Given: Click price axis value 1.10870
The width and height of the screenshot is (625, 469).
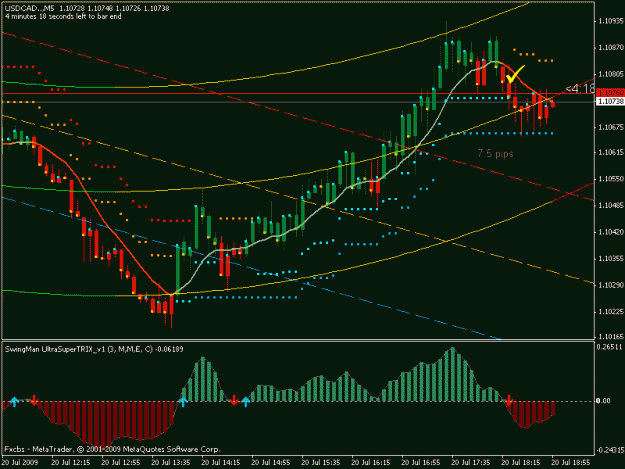Looking at the screenshot, I should click(611, 47).
